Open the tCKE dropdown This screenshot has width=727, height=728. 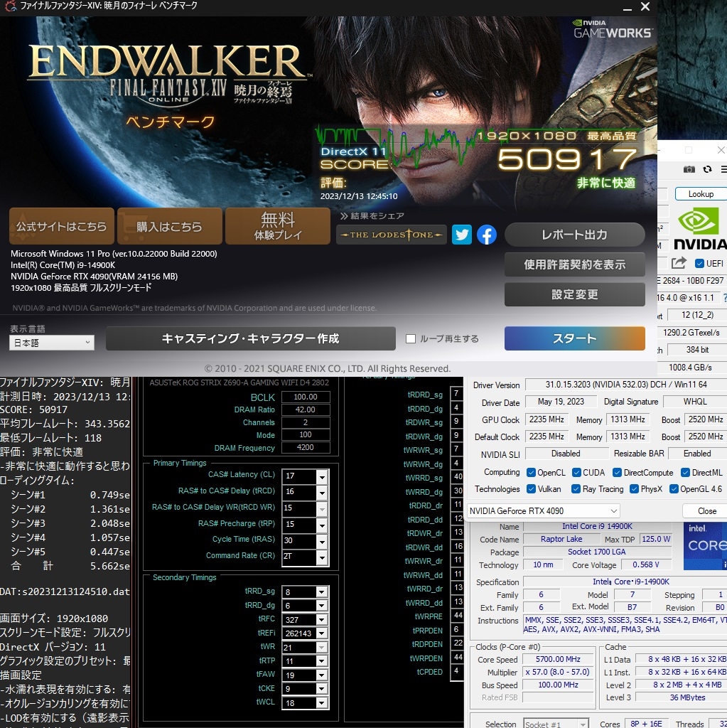(x=322, y=689)
